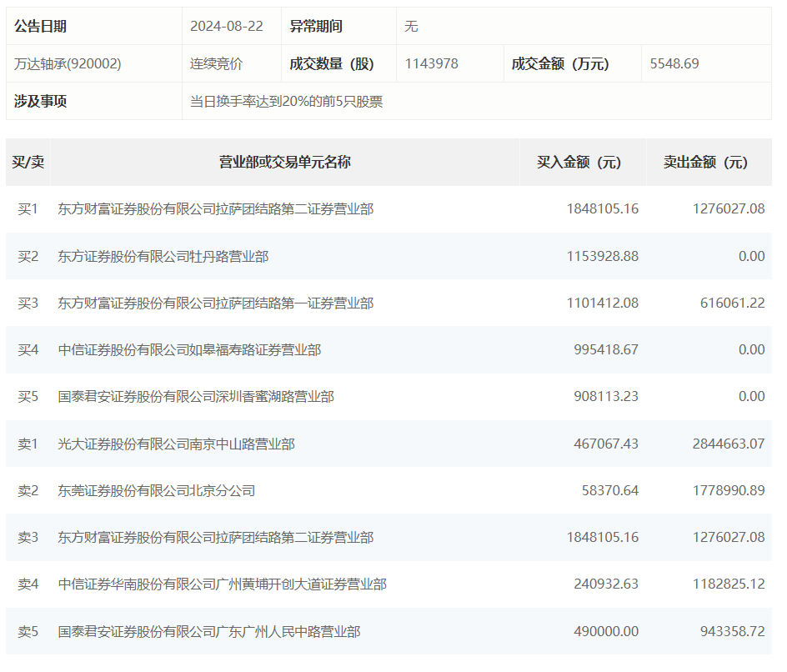Image resolution: width=787 pixels, height=672 pixels.
Task: Click buy amount 58370.64
Action: 609,490
